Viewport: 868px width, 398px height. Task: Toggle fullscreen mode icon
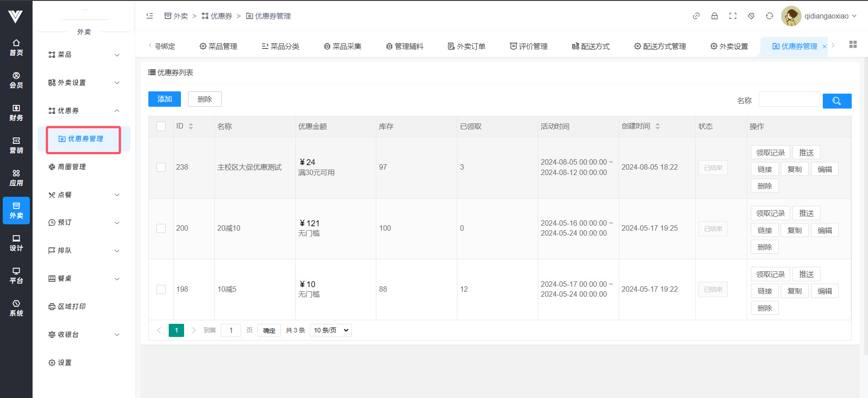coord(733,16)
